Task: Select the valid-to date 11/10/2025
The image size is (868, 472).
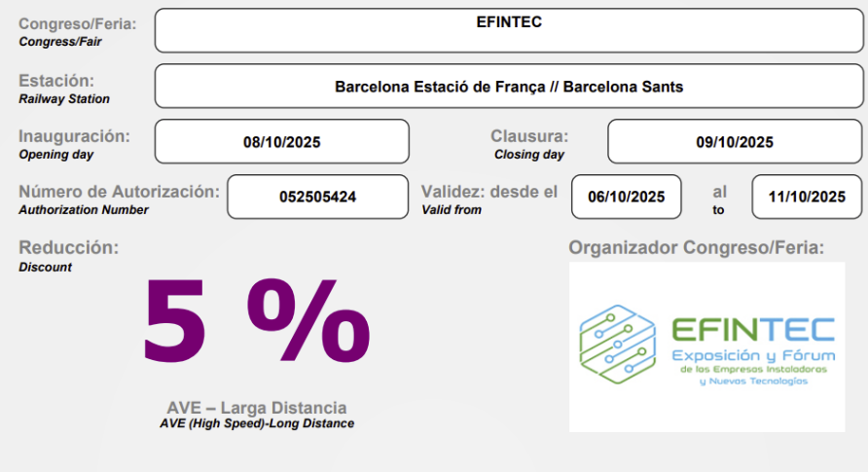Action: [x=807, y=197]
